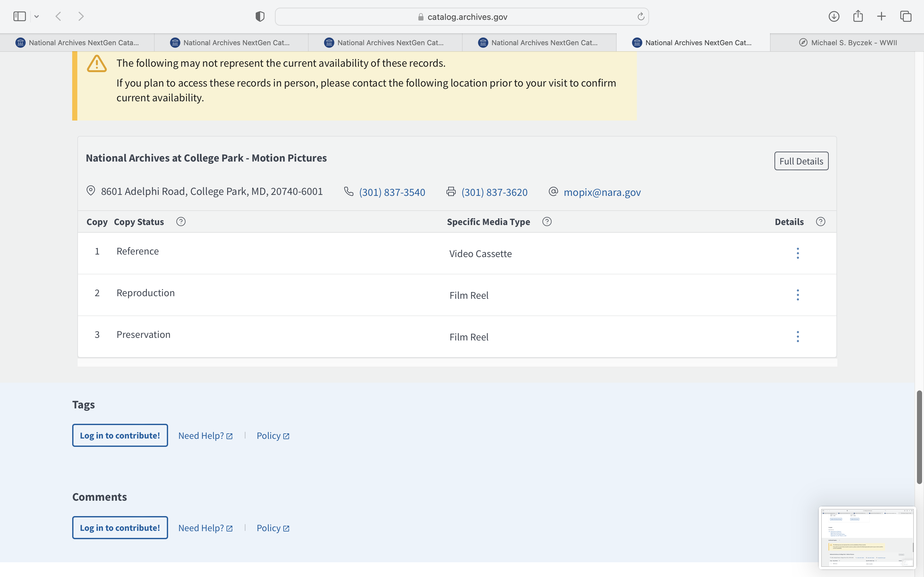
Task: Open new tab with plus icon
Action: pos(881,16)
